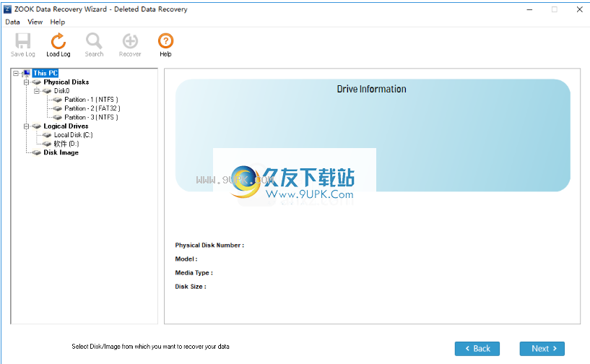The width and height of the screenshot is (590, 364).
Task: Collapse the Disk0 node
Action: coord(37,91)
